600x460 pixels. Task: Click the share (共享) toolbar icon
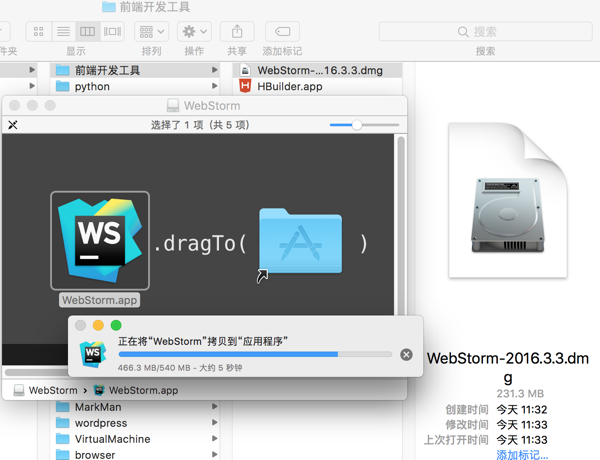[237, 31]
